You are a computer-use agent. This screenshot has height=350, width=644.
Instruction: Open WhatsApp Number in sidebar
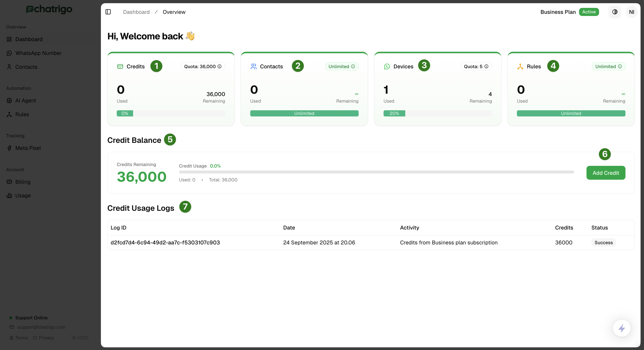pyautogui.click(x=38, y=53)
